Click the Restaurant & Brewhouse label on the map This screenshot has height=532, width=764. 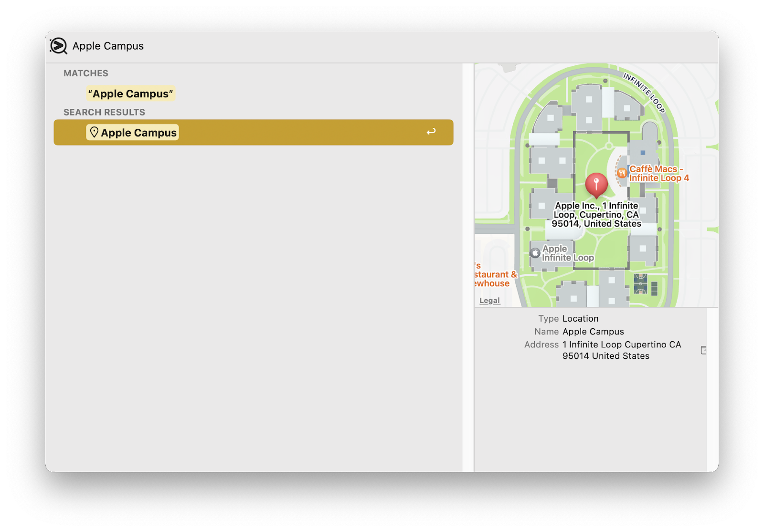pyautogui.click(x=493, y=278)
